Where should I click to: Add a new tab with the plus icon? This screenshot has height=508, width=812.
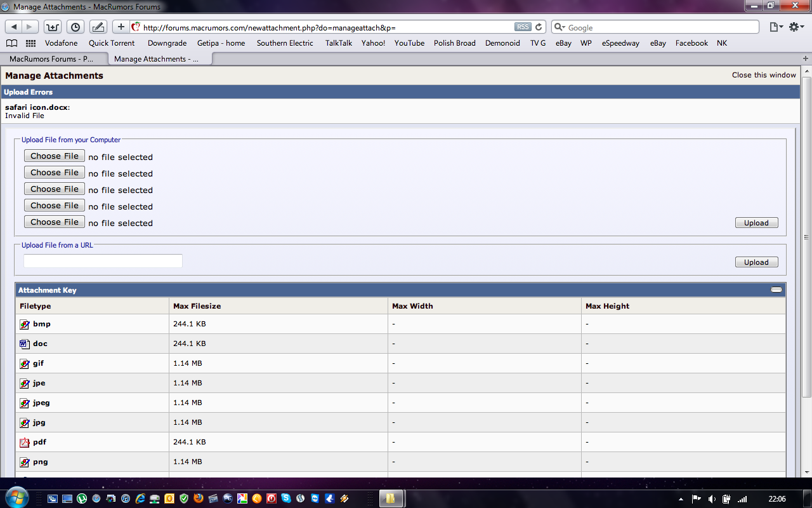tap(806, 58)
